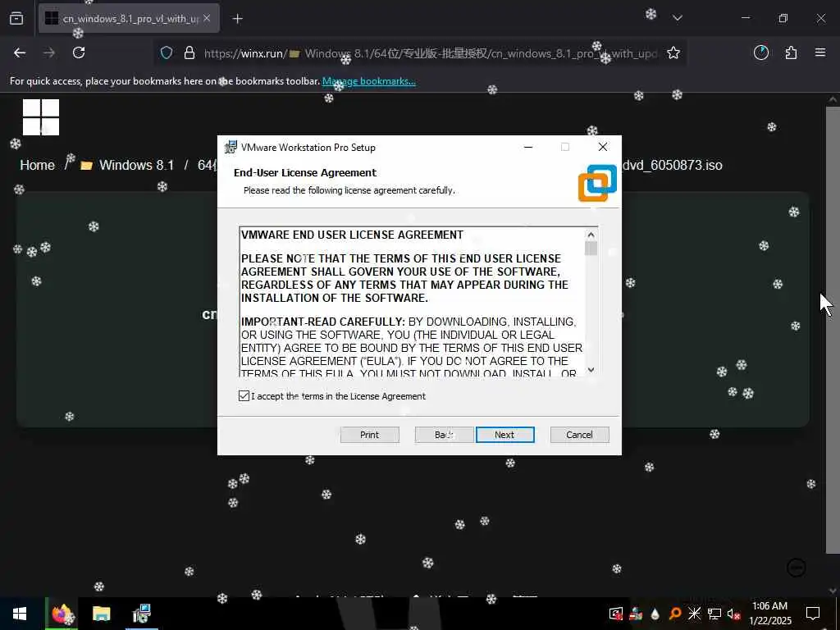This screenshot has width=840, height=630.
Task: Click the Home breadcrumb link
Action: 38,165
